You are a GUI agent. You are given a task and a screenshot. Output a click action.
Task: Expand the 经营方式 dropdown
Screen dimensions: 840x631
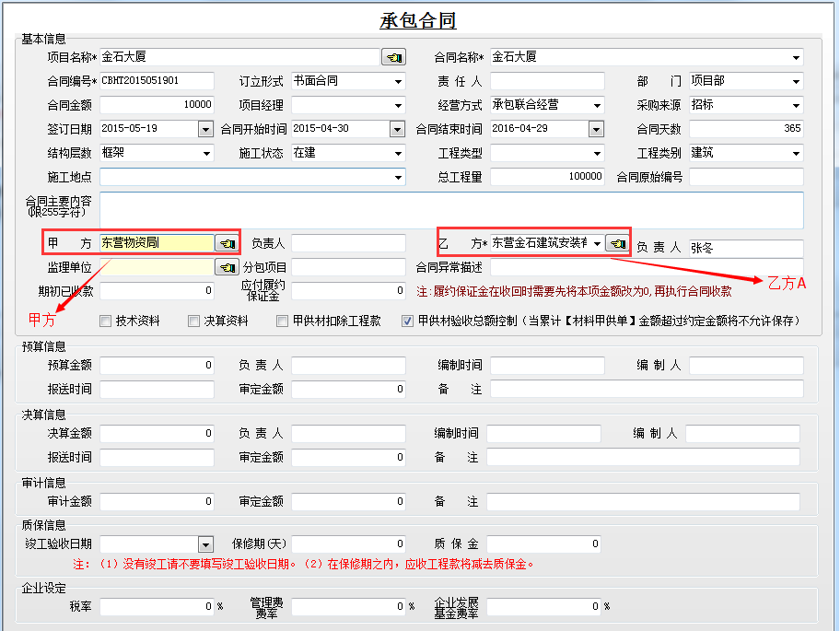coord(597,105)
